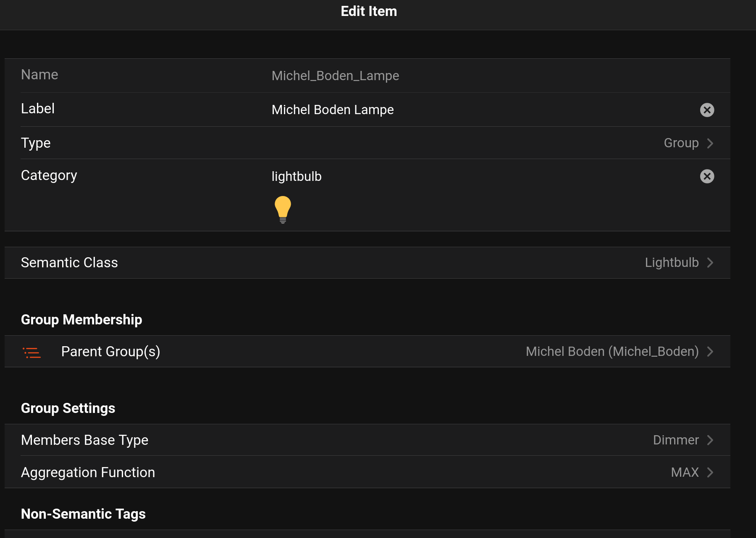Click the Edit Item title text

pyautogui.click(x=369, y=11)
